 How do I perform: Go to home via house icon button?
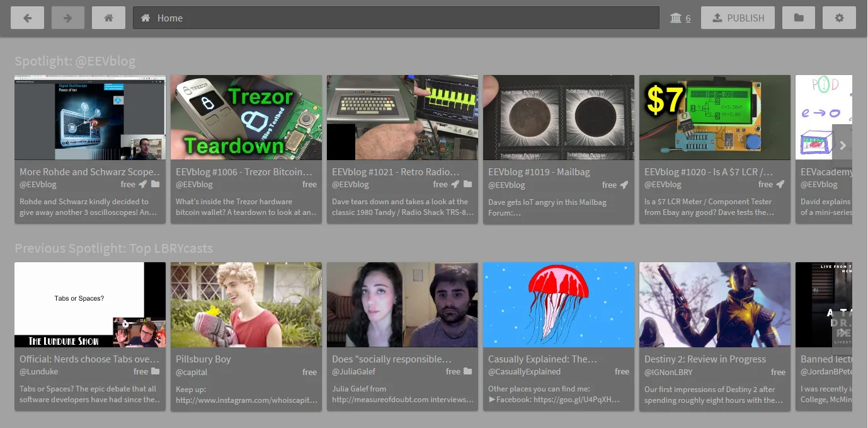coord(108,18)
